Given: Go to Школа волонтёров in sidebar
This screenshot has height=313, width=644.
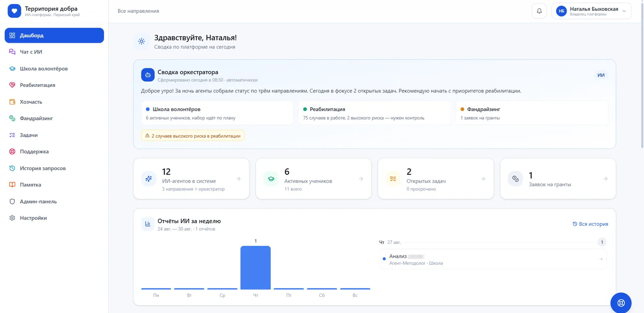Looking at the screenshot, I should [54, 69].
